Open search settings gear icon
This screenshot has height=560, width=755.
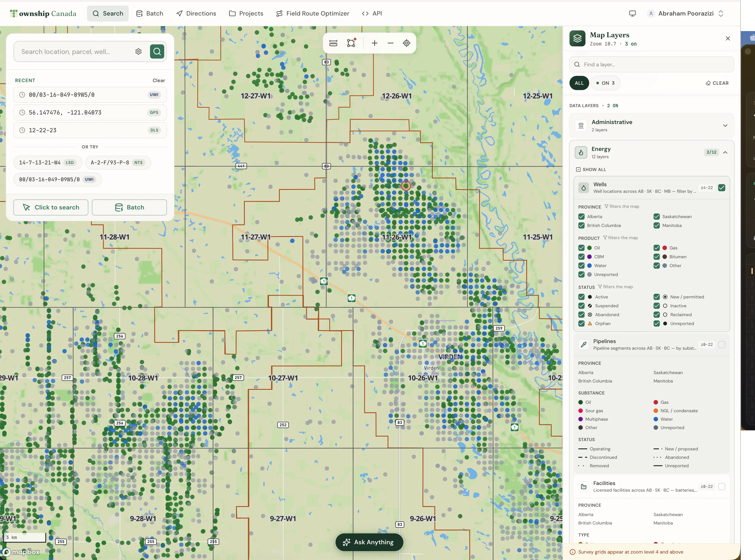click(138, 51)
